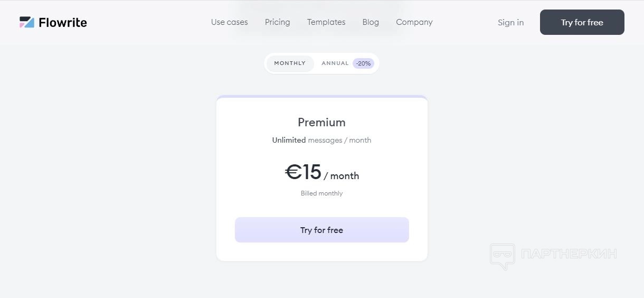The image size is (644, 298).
Task: Switch billing to Monthly
Action: [x=290, y=63]
